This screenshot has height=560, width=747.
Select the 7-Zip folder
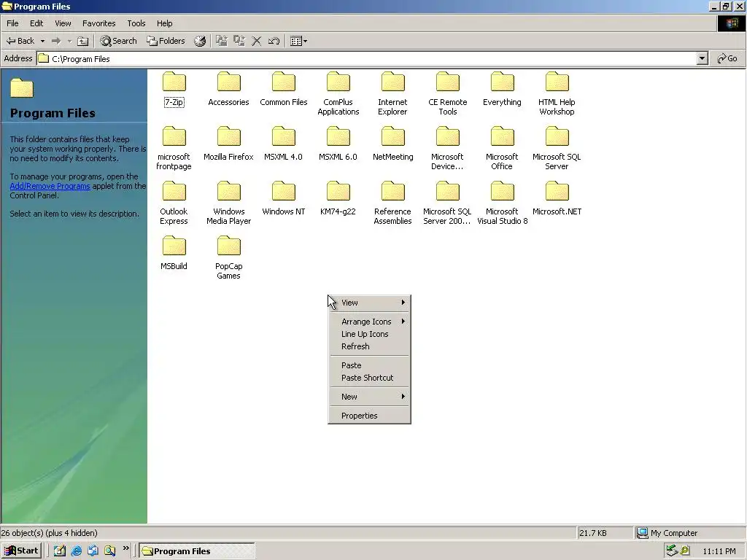pos(174,90)
